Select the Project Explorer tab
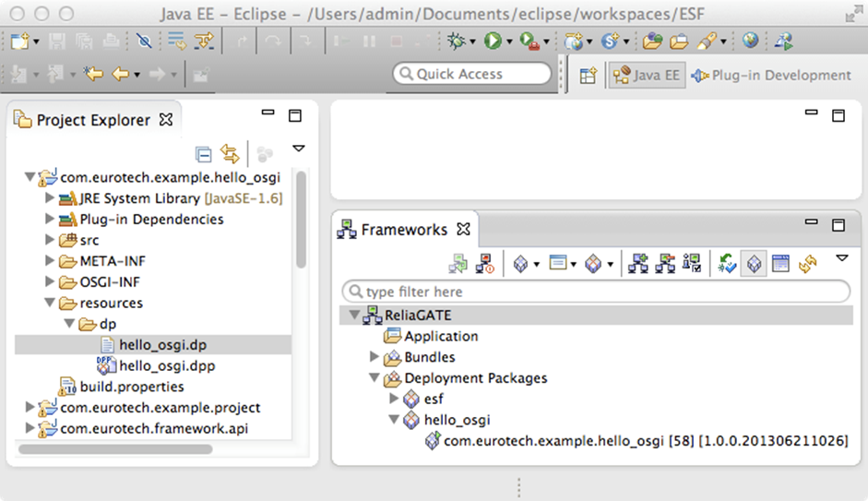 93,120
